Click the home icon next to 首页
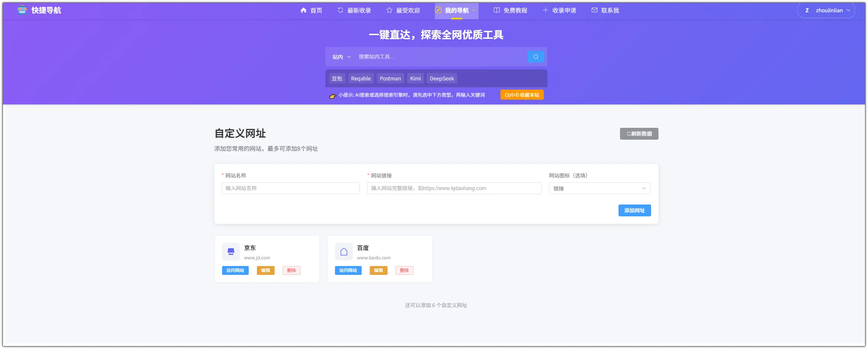Viewport: 868px width, 349px height. [x=303, y=10]
